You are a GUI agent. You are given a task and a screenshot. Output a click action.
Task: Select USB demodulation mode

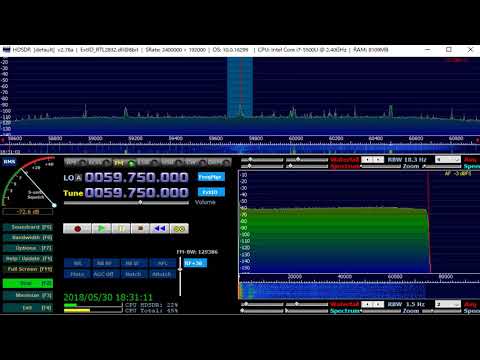(x=172, y=163)
